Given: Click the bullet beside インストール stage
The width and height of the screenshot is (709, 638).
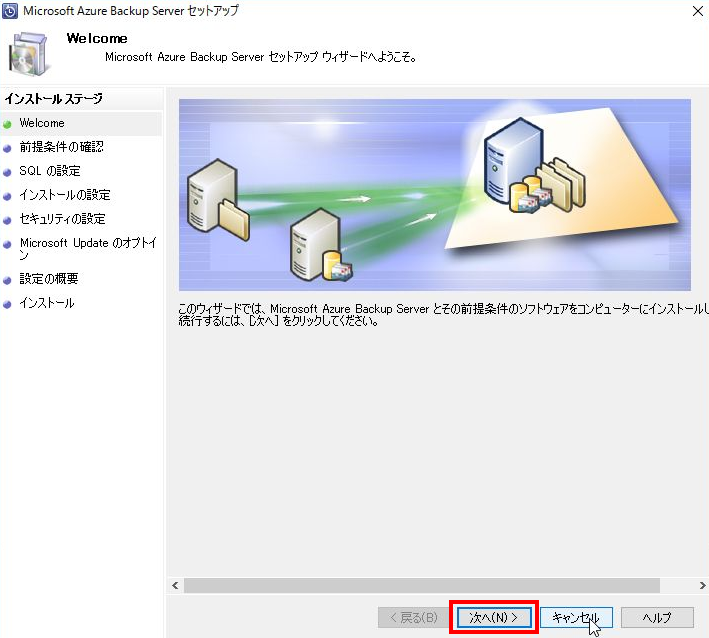Looking at the screenshot, I should tap(7, 304).
